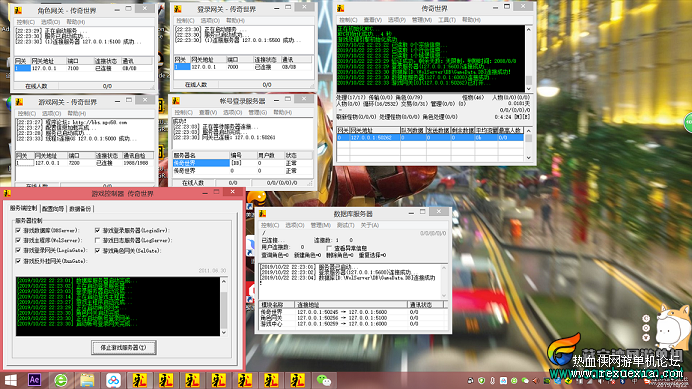Switch to 数据备份 tab

point(80,209)
